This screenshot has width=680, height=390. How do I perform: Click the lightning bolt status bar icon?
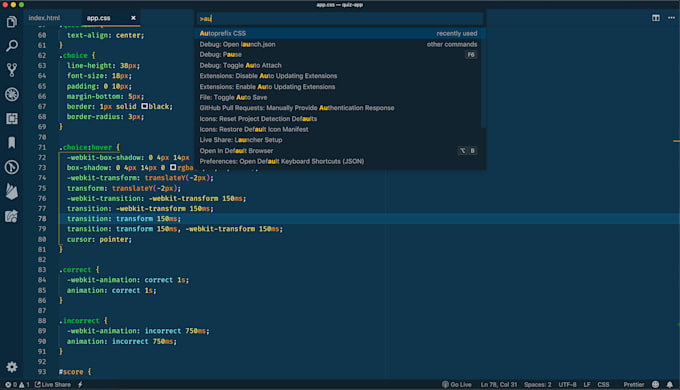coord(80,384)
